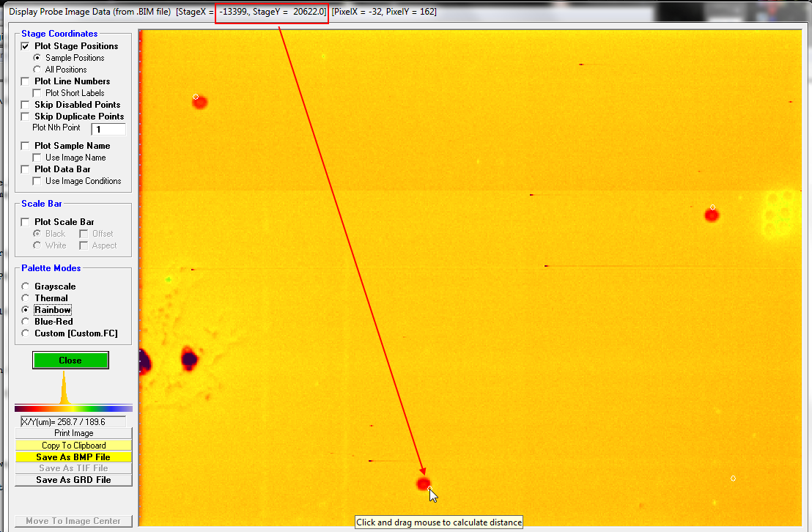
Task: Select the All Positions radio button
Action: pyautogui.click(x=37, y=70)
